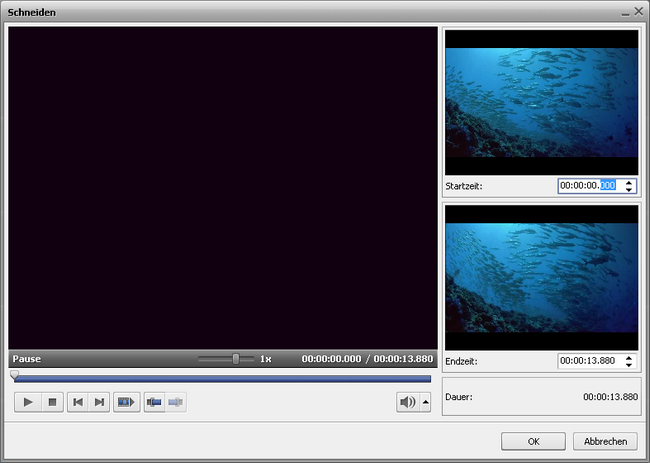Click the Dauer value 00:00:13.880
This screenshot has width=650, height=463.
coord(610,397)
